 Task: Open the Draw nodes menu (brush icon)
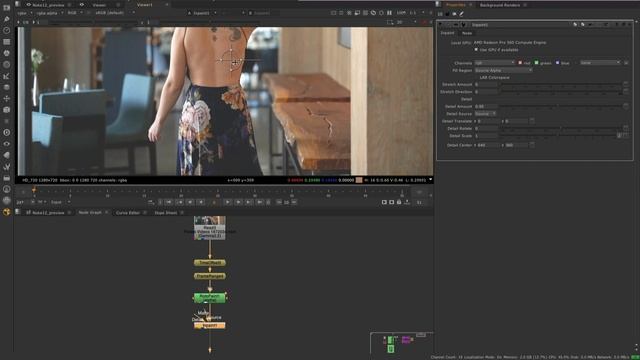click(7, 19)
